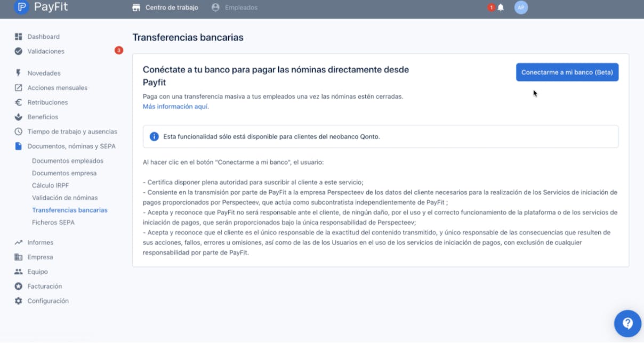Click the Retribuciones euro icon
644x343 pixels.
point(19,102)
